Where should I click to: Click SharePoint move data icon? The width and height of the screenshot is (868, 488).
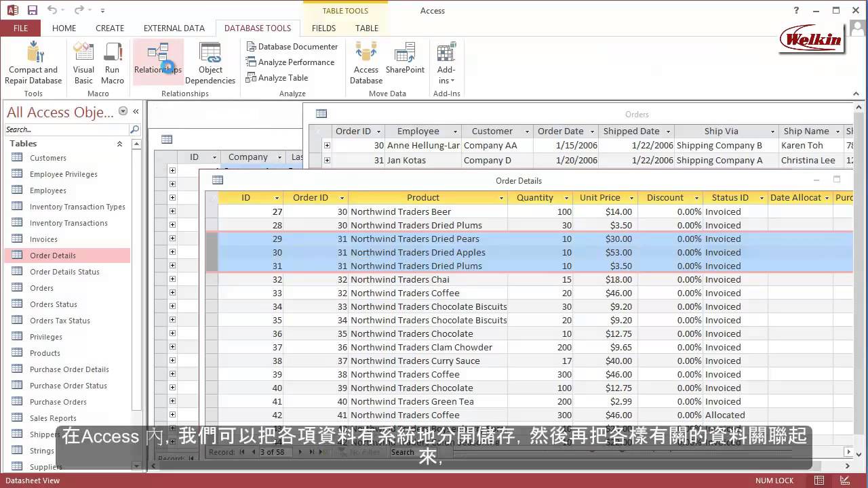point(405,52)
